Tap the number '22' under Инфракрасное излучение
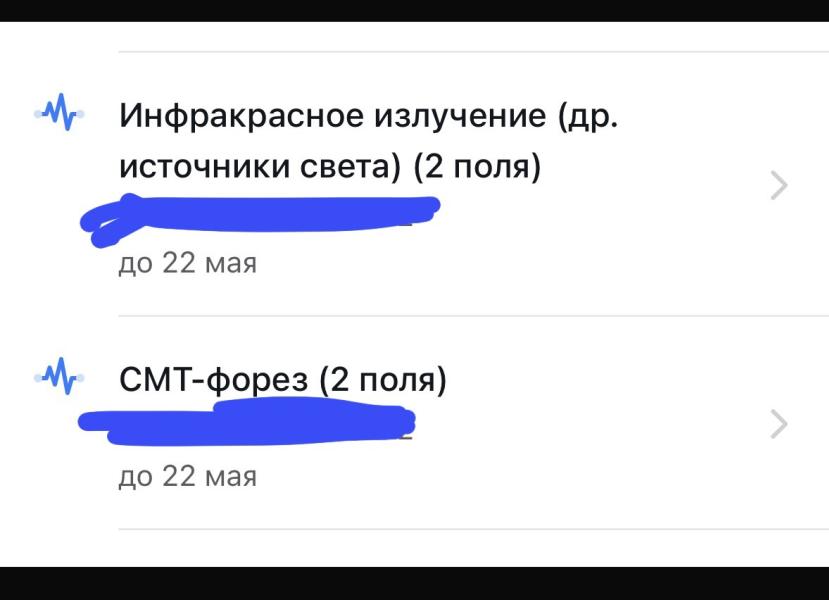The image size is (829, 600). pos(178,264)
